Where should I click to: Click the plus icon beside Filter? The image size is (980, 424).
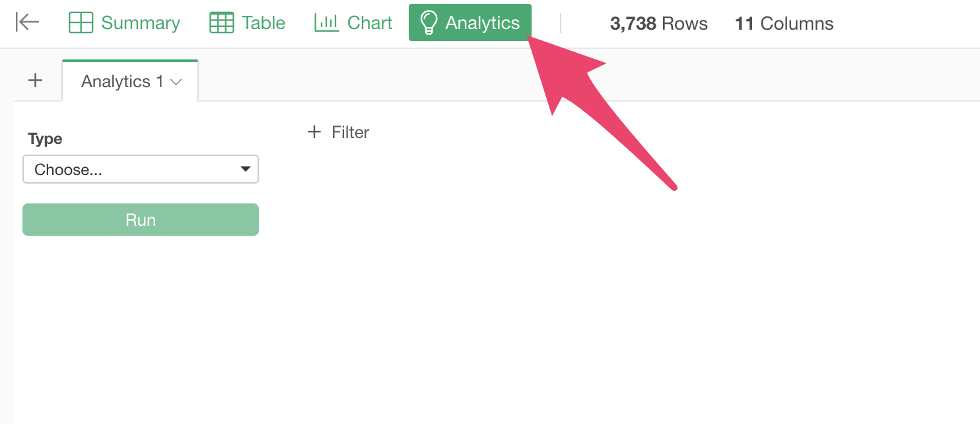314,132
